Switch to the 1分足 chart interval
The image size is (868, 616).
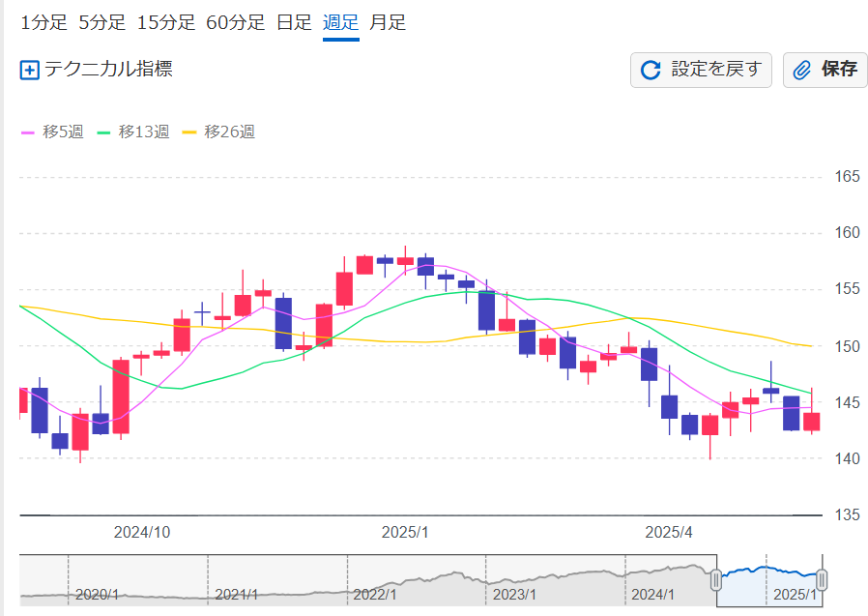coord(43,22)
